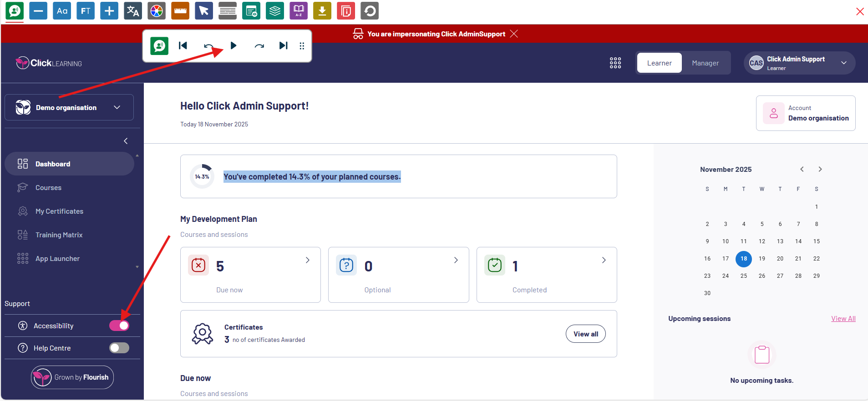Open the colour wheel overlay tool
This screenshot has width=868, height=401.
click(157, 11)
